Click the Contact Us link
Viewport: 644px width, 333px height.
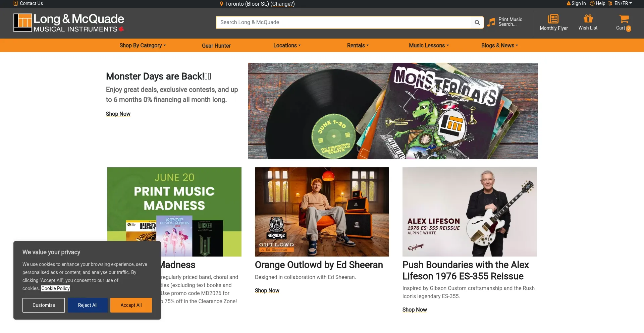(x=31, y=3)
